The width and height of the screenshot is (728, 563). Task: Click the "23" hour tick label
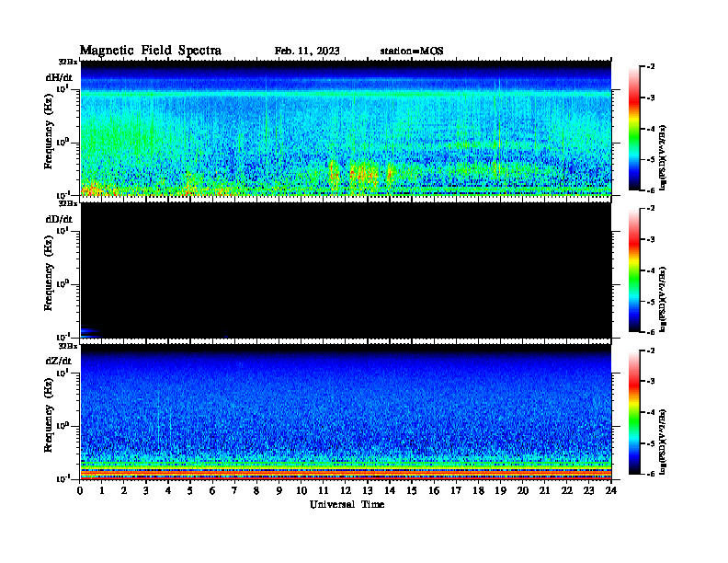point(588,490)
